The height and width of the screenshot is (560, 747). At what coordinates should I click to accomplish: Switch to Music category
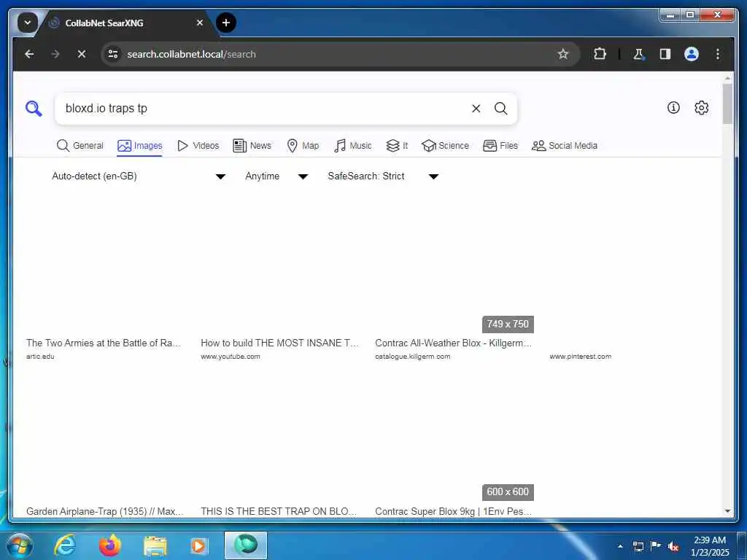coord(352,146)
